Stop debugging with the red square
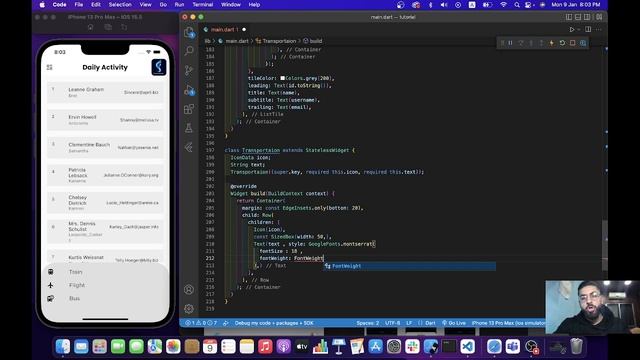This screenshot has height=360, width=640. point(573,43)
